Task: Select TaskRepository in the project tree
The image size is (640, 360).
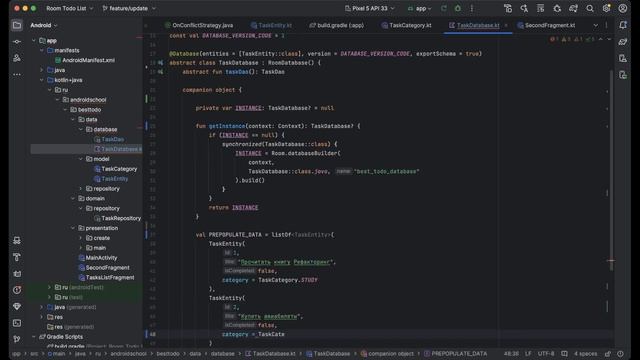Action: (118, 218)
